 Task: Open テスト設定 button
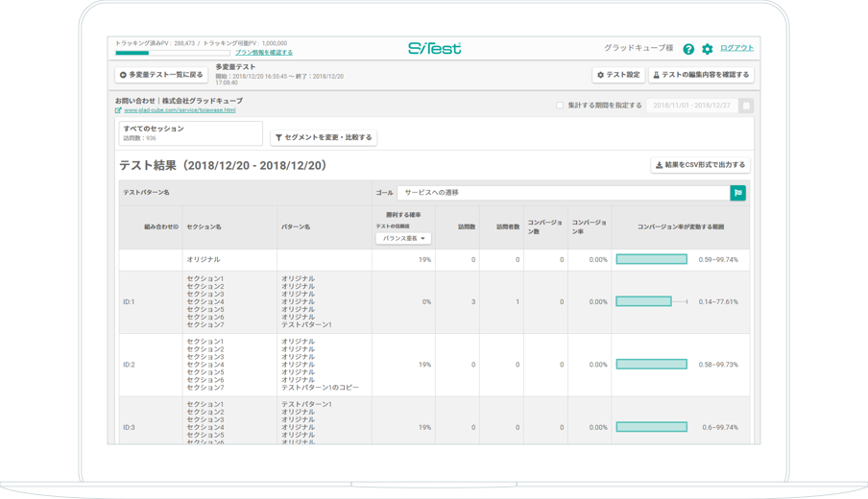tap(618, 75)
